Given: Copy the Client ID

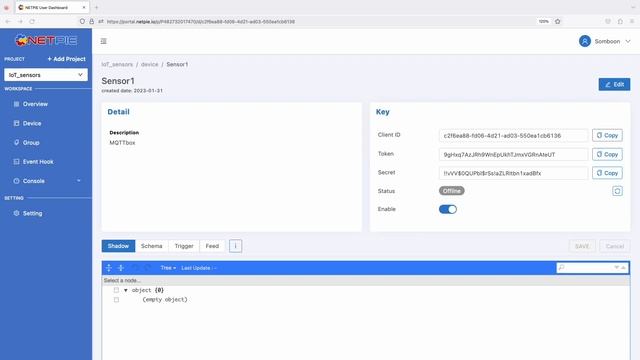Looking at the screenshot, I should click(607, 135).
